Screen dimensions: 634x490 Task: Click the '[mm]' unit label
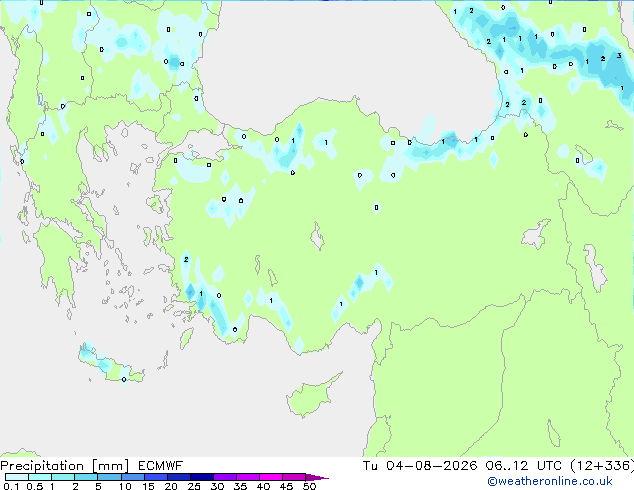click(x=111, y=466)
